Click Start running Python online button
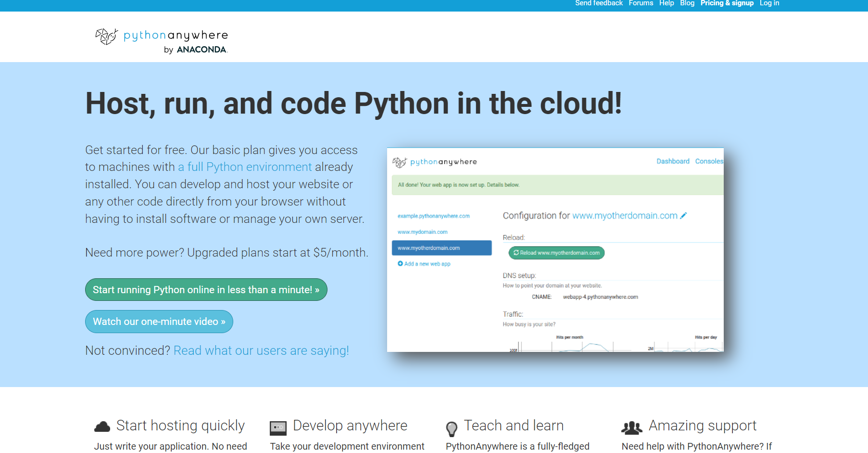Image resolution: width=868 pixels, height=453 pixels. 206,290
